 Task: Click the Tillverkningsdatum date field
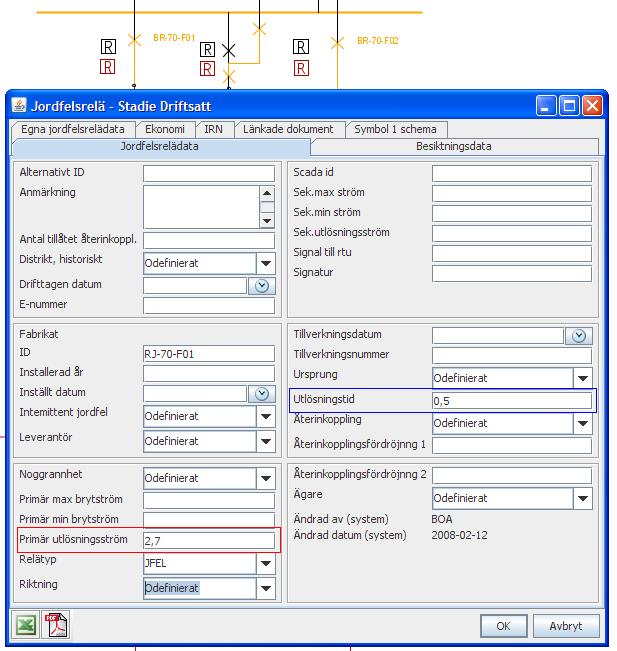pos(498,335)
